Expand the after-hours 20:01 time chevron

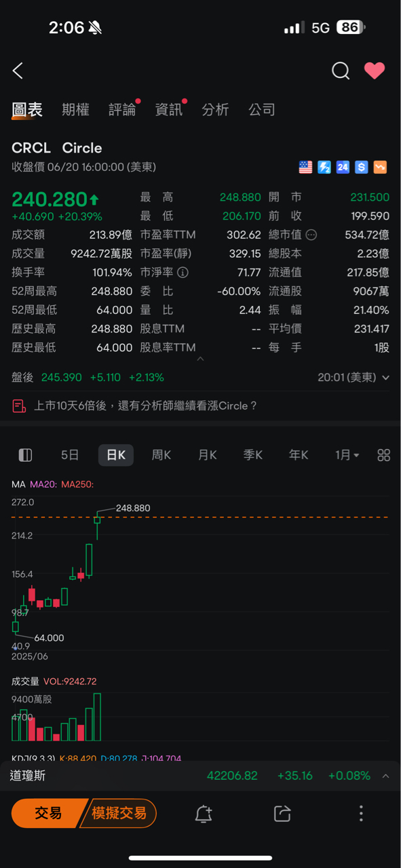tap(386, 378)
